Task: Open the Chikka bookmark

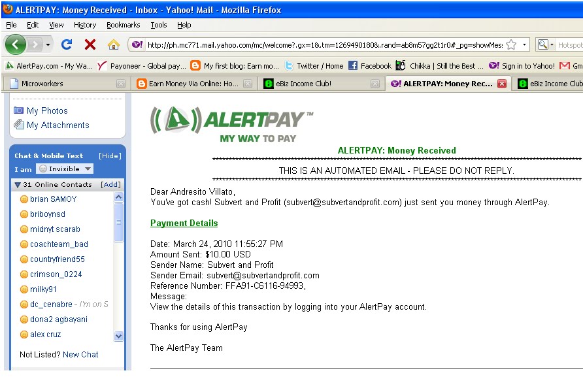Action: (x=439, y=66)
